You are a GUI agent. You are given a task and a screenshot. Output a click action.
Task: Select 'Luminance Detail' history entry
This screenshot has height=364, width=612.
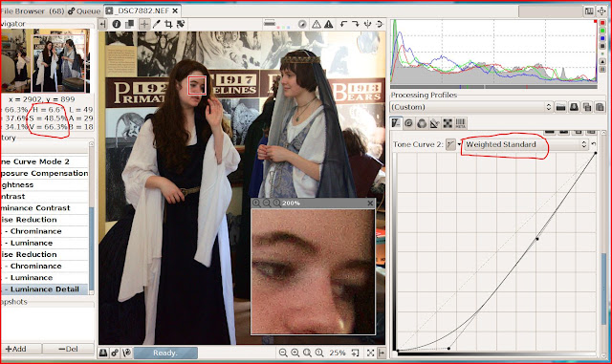[x=44, y=289]
